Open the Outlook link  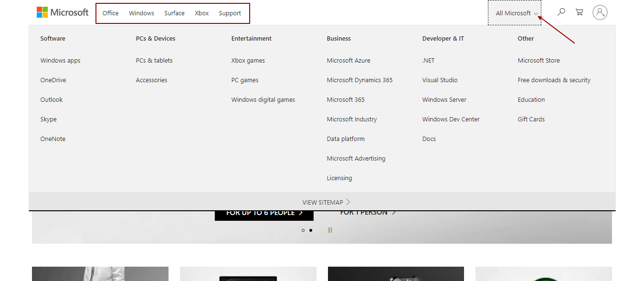pyautogui.click(x=52, y=99)
